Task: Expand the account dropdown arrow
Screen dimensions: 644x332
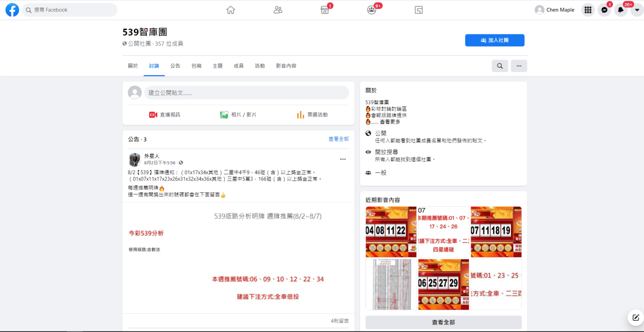Action: pos(636,10)
